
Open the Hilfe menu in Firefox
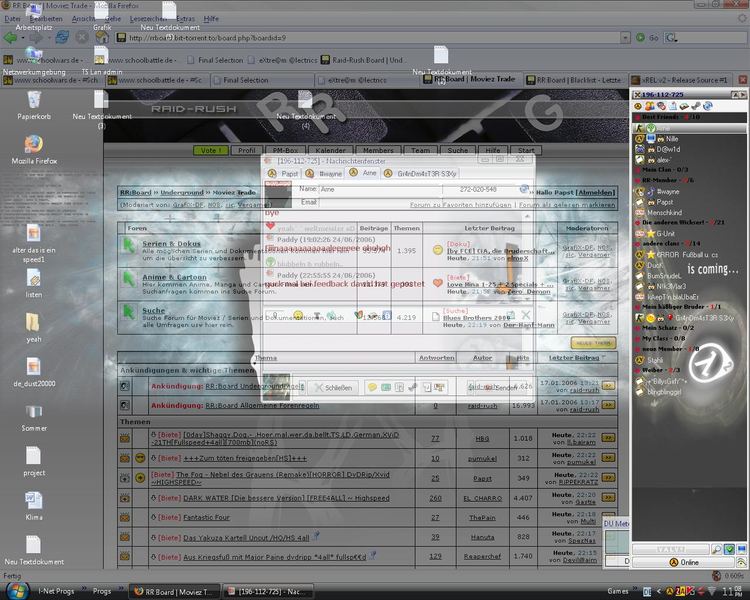(x=211, y=19)
